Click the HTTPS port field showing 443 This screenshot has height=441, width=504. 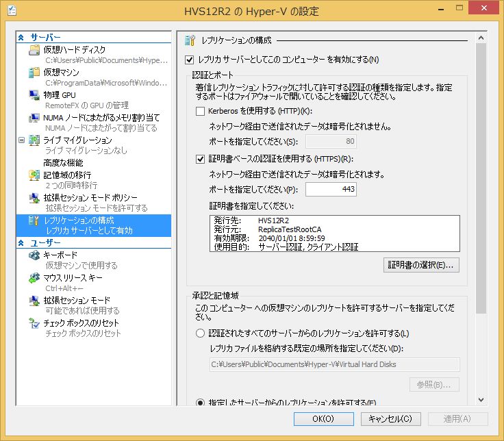pyautogui.click(x=331, y=189)
